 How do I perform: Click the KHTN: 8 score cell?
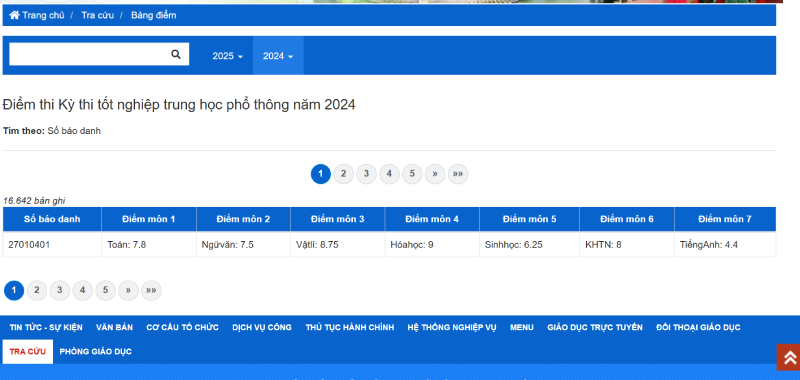pos(627,244)
